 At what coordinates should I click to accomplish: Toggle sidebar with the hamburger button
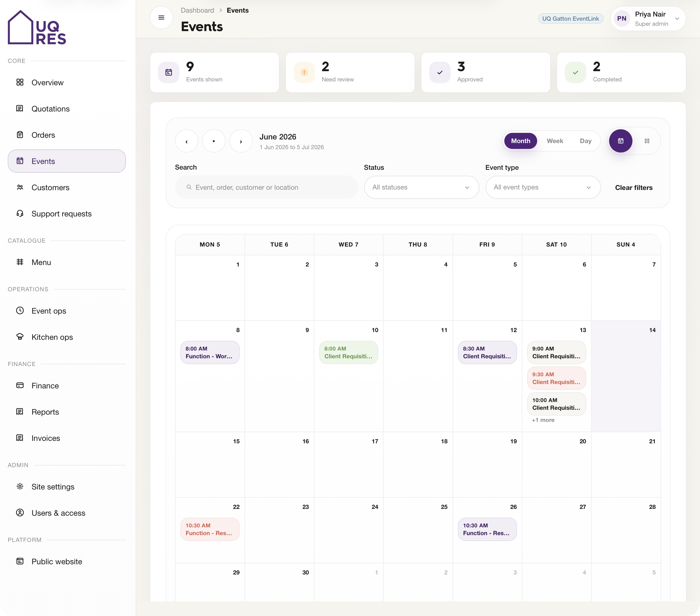click(161, 17)
